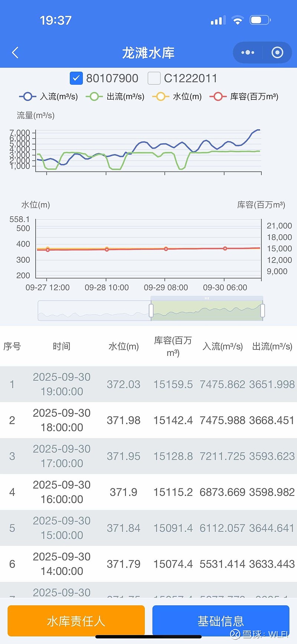Screen dimensions: 297x644
Task: Tap the 龙滩水库 page title
Action: click(148, 53)
